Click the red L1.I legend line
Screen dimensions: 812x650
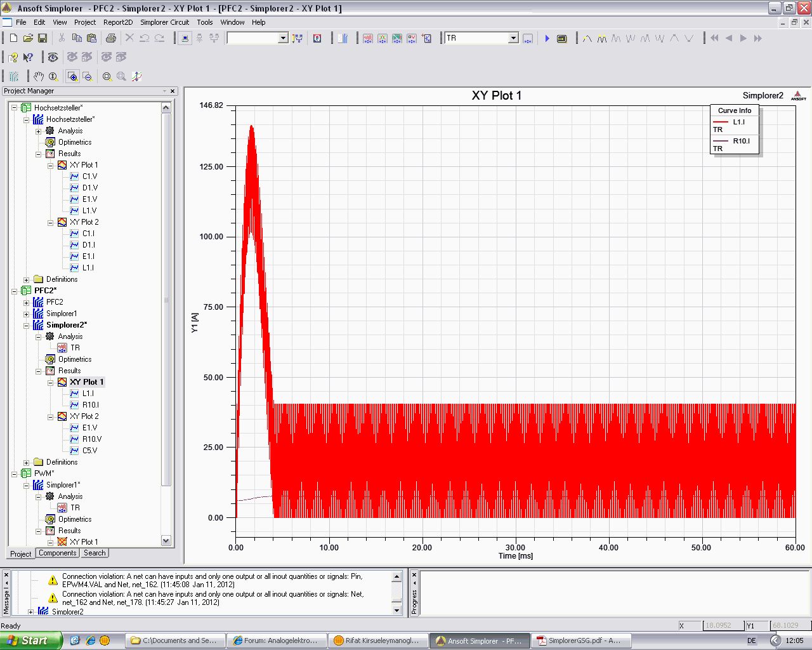point(721,122)
